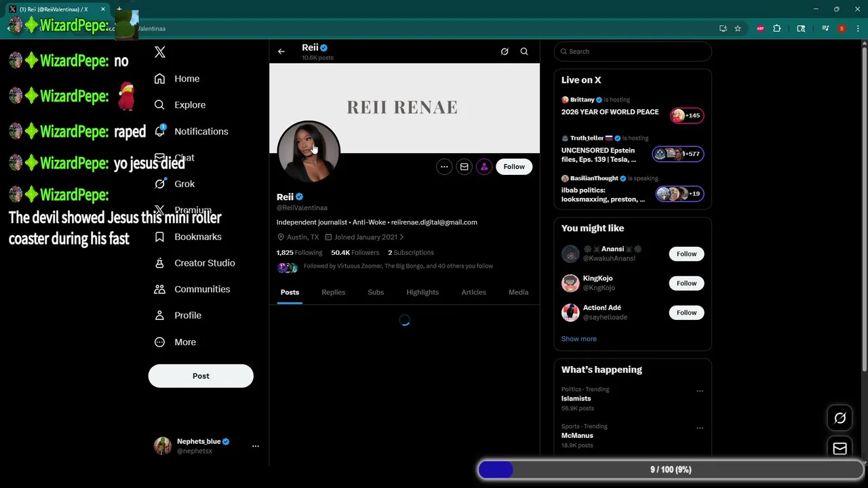
Task: Click the three dots next to McManus trend
Action: tap(700, 428)
